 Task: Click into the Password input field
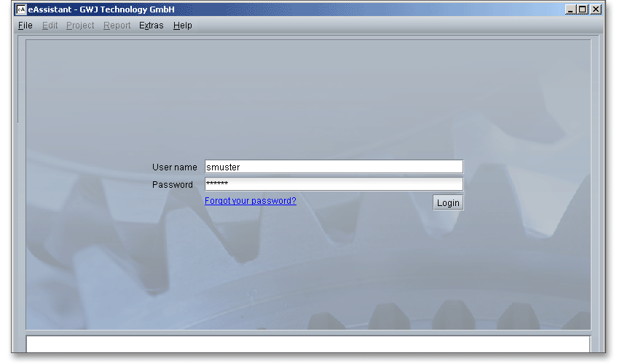pos(334,185)
